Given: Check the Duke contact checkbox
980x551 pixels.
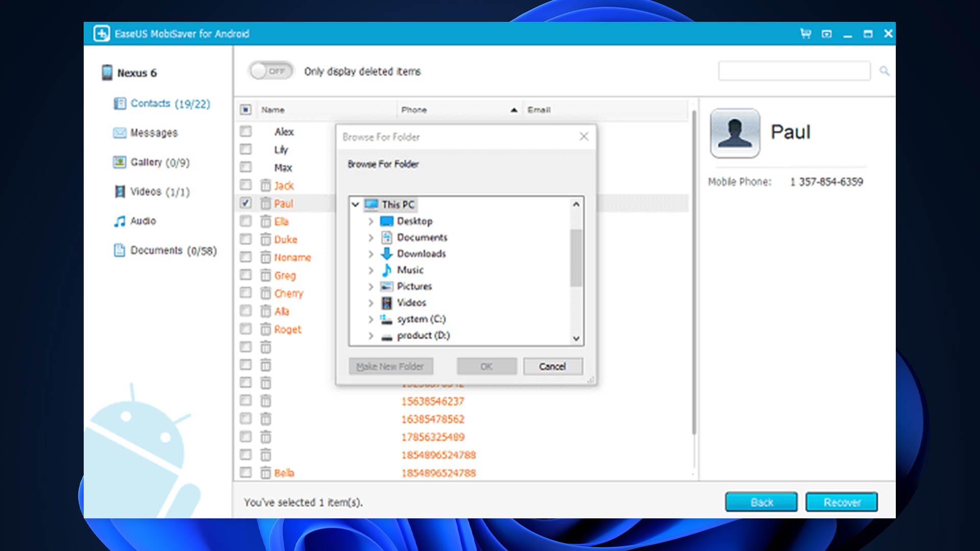Looking at the screenshot, I should (246, 239).
